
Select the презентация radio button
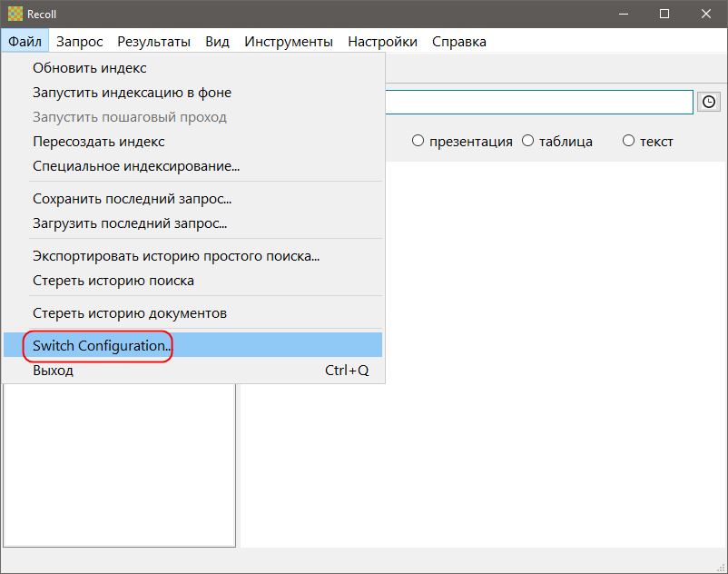(418, 141)
